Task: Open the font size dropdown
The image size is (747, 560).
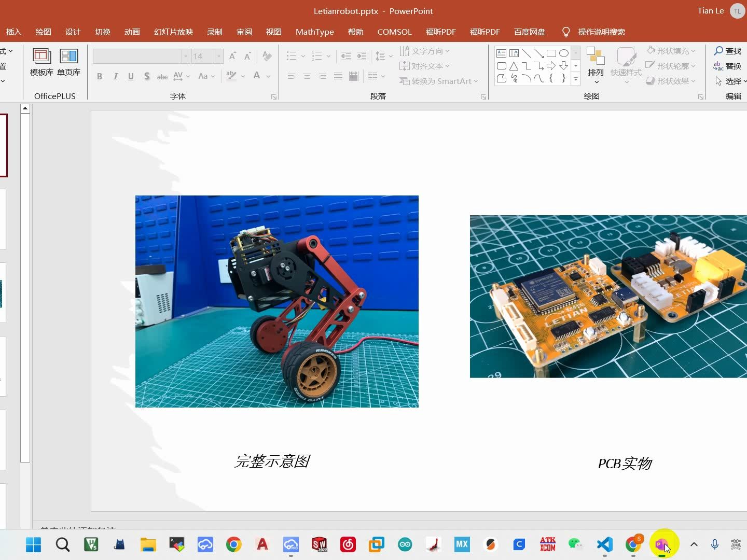Action: click(x=219, y=56)
